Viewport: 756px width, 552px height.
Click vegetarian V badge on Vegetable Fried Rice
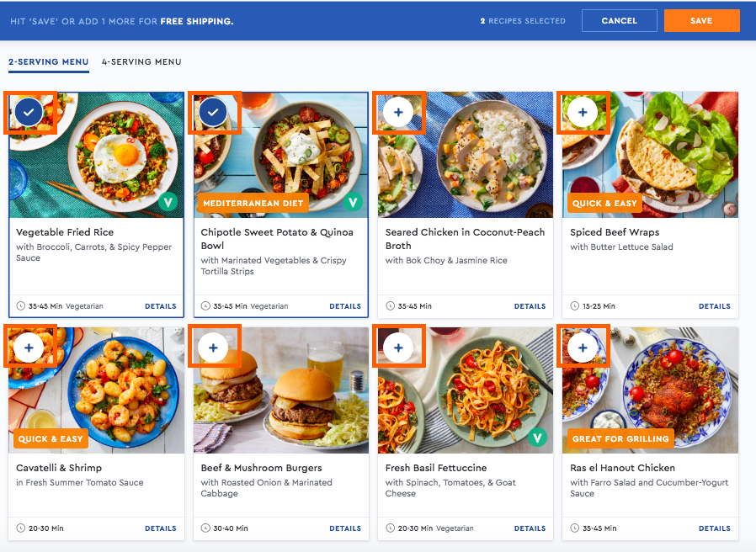point(168,201)
